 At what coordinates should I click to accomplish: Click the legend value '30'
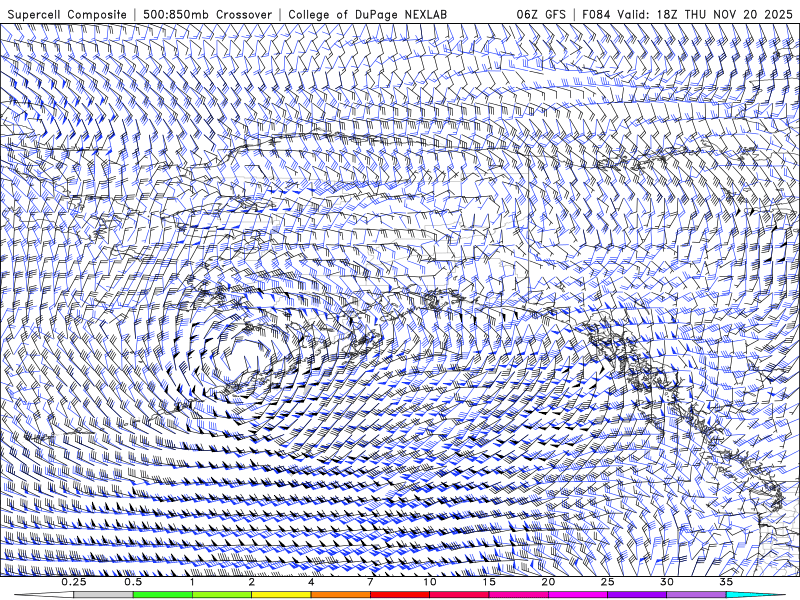(667, 582)
